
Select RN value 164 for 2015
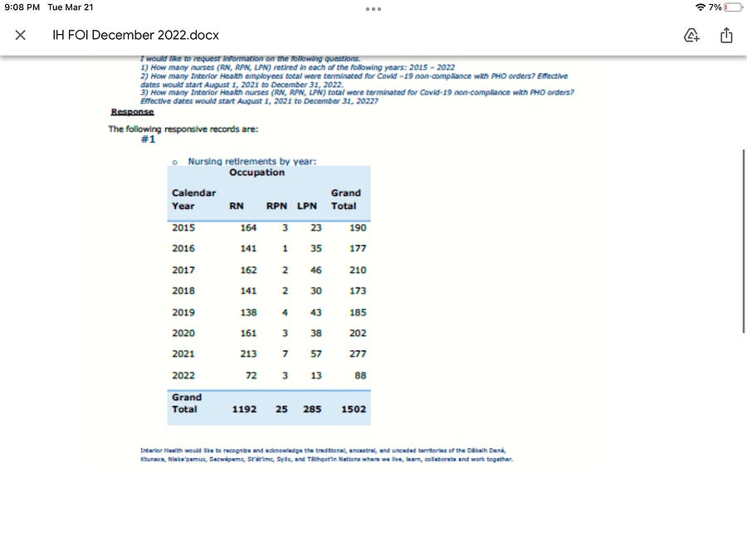pyautogui.click(x=248, y=227)
